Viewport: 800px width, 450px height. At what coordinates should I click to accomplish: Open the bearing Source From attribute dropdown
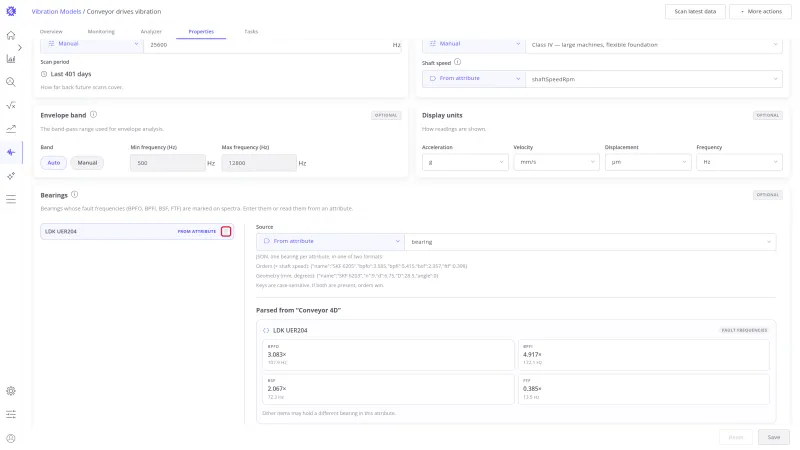click(330, 241)
